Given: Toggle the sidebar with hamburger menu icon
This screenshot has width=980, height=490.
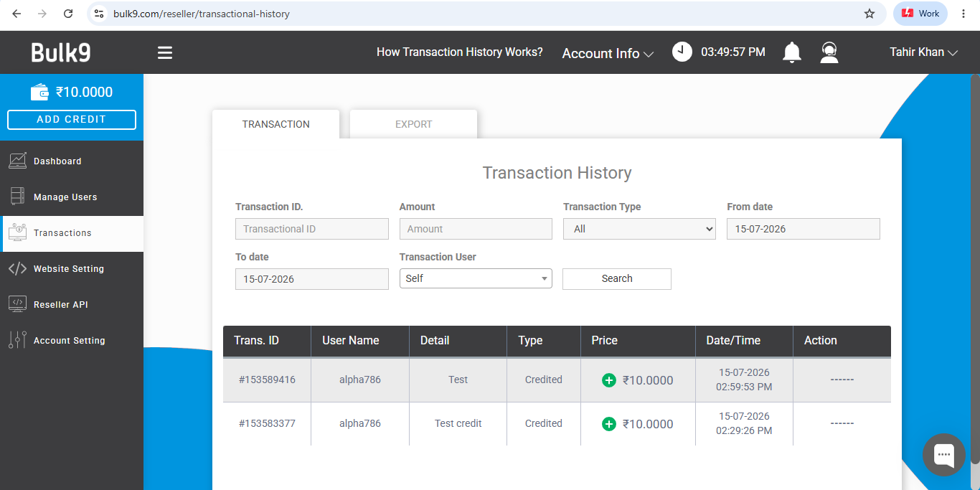Looking at the screenshot, I should pyautogui.click(x=165, y=53).
